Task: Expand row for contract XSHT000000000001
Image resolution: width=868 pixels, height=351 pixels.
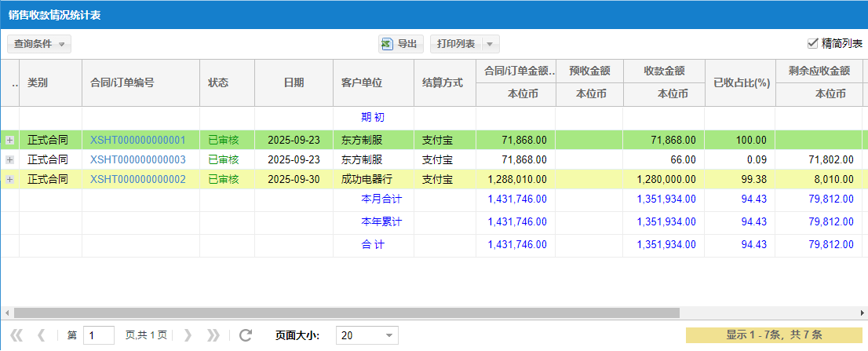Action: (x=10, y=140)
